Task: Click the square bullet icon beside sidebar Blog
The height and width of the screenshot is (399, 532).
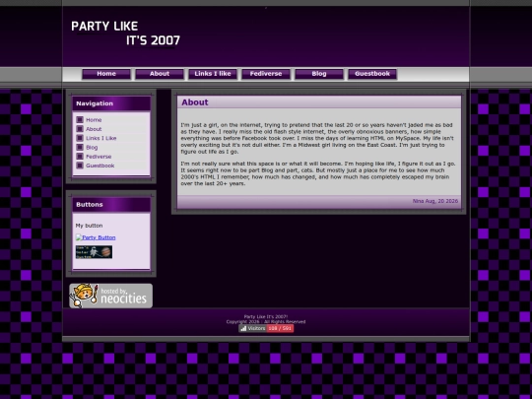Action: tap(80, 147)
